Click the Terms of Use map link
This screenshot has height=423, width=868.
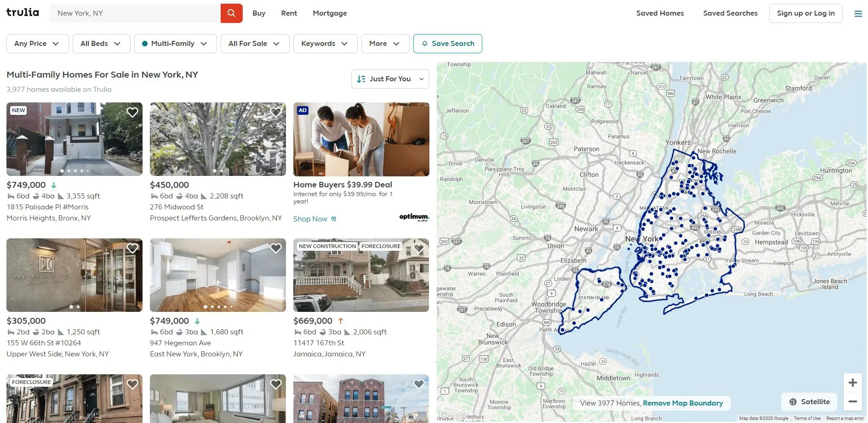807,418
